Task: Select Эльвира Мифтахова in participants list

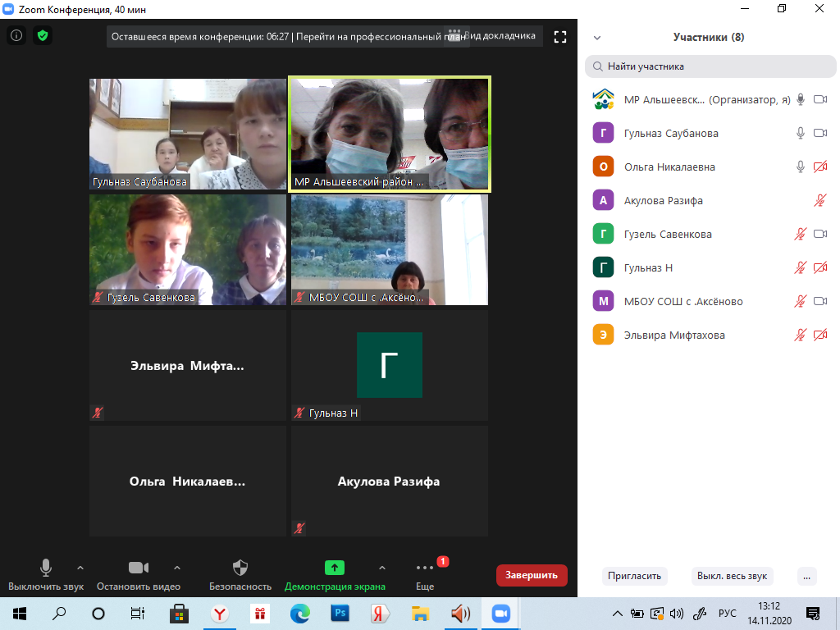Action: point(674,335)
